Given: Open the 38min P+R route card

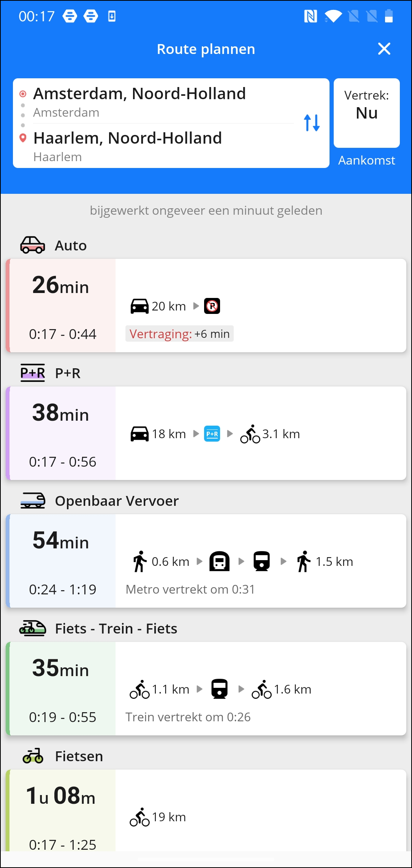Looking at the screenshot, I should (206, 433).
